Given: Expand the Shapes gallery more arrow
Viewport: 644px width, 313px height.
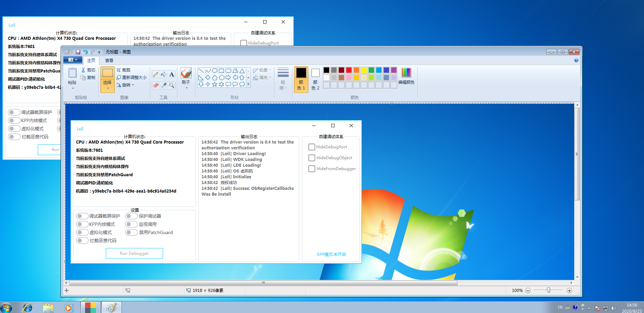Looking at the screenshot, I should [x=248, y=84].
